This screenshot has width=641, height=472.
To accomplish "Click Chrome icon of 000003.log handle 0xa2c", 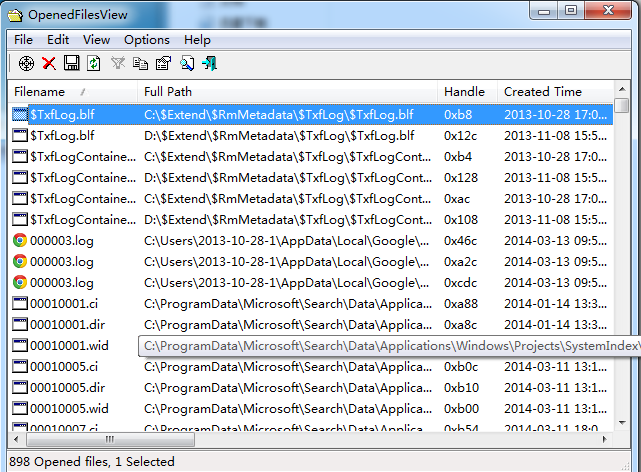I will (20, 261).
